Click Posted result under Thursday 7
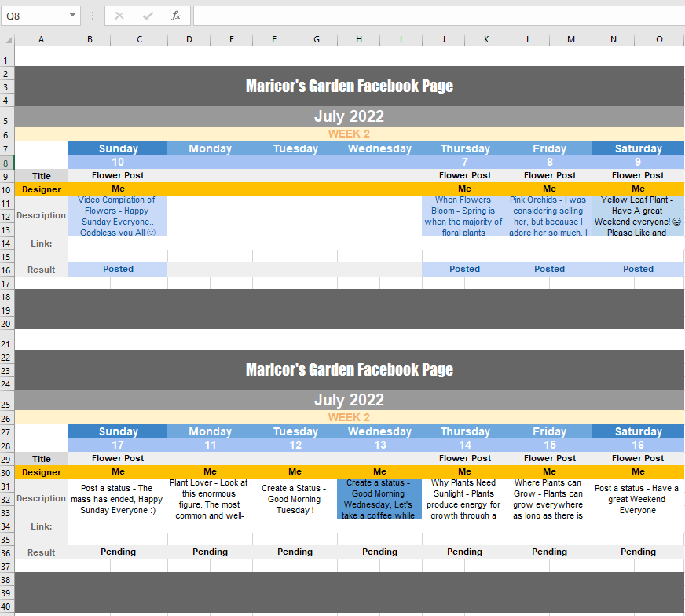685x616 pixels. (464, 269)
